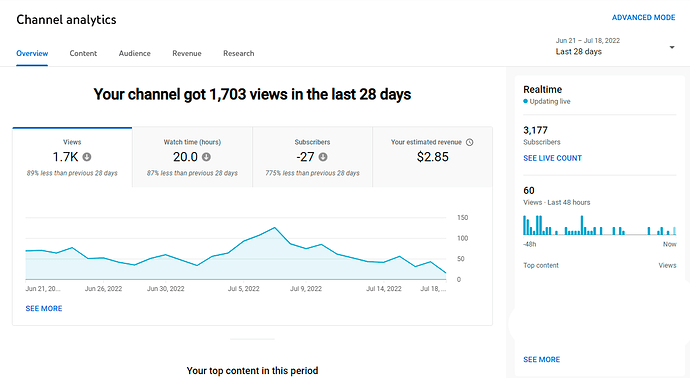The height and width of the screenshot is (378, 690).
Task: Select the Views metric card
Action: (x=72, y=157)
